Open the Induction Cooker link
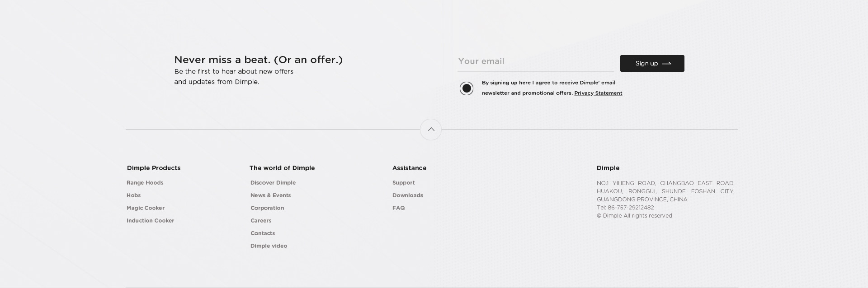 [151, 221]
